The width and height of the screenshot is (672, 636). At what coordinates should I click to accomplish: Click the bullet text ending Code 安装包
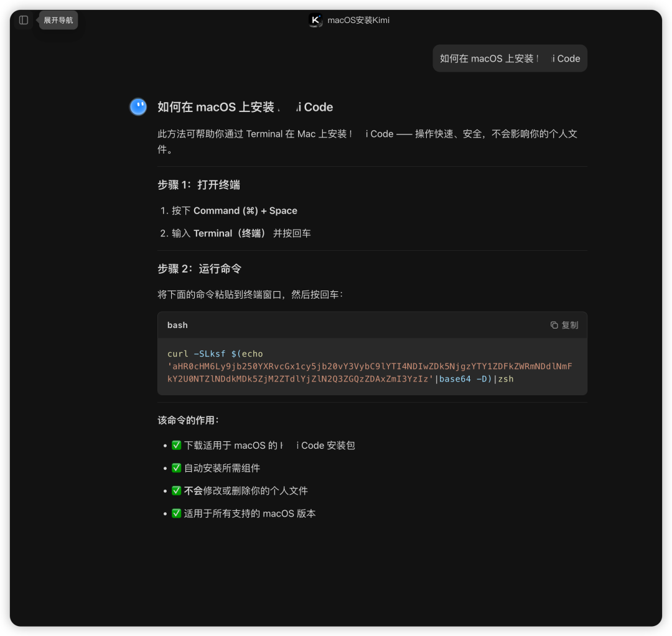point(269,446)
